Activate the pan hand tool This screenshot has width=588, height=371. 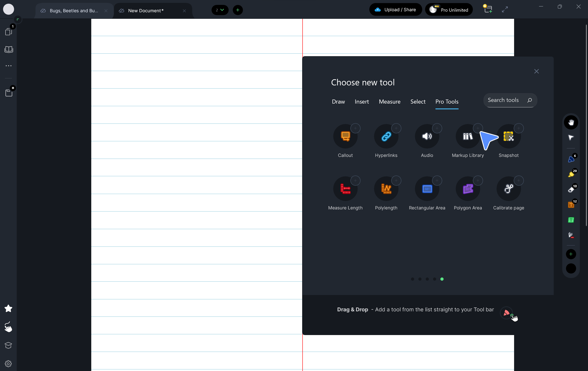coord(571,122)
